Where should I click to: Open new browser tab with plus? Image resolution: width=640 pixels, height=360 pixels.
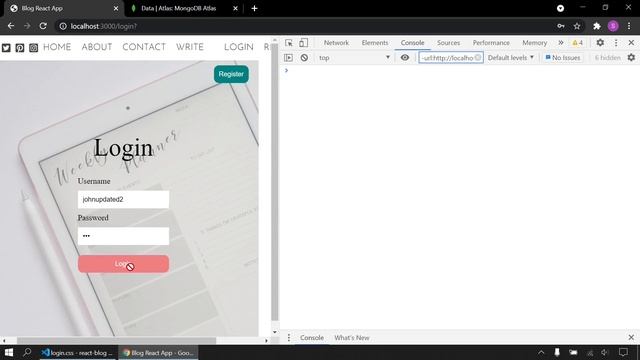pos(254,8)
